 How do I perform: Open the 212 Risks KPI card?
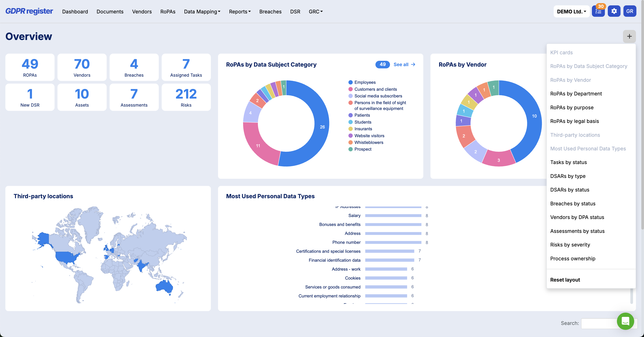point(186,97)
